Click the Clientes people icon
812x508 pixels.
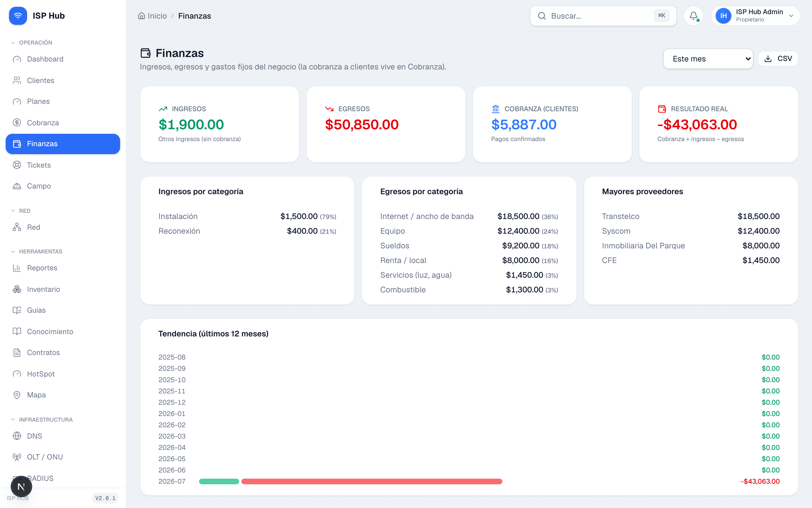17,80
